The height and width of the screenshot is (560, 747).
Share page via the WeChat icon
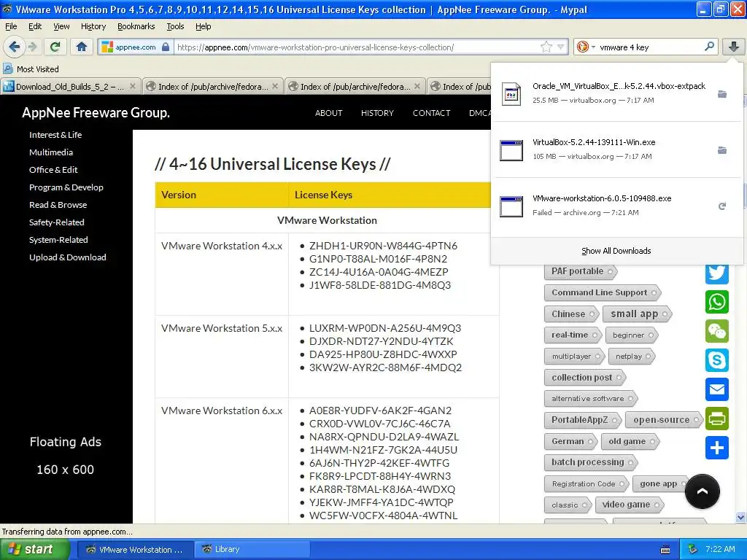[717, 331]
